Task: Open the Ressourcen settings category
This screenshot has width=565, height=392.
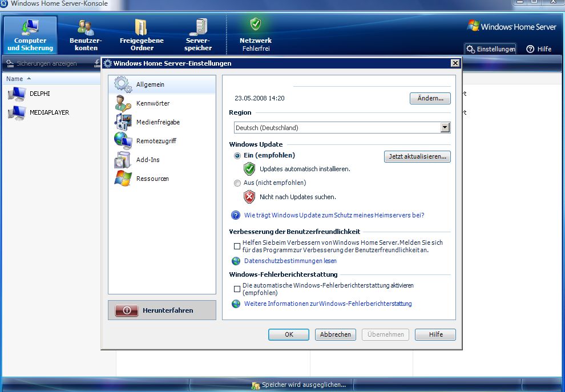Action: pyautogui.click(x=162, y=179)
